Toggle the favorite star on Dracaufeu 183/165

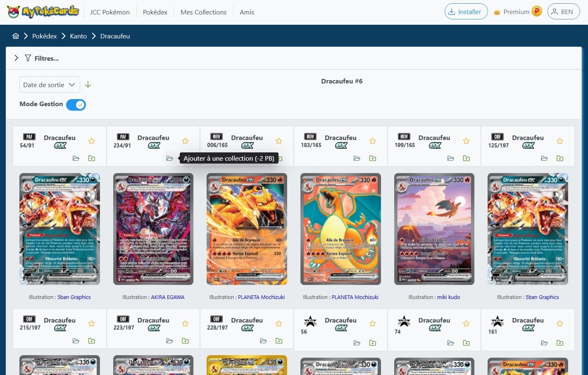coord(372,140)
